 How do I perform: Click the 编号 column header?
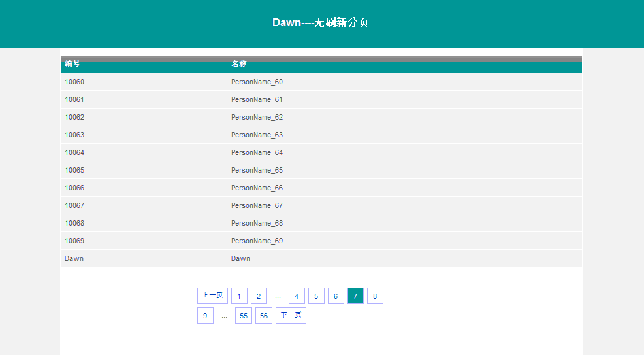pyautogui.click(x=143, y=64)
